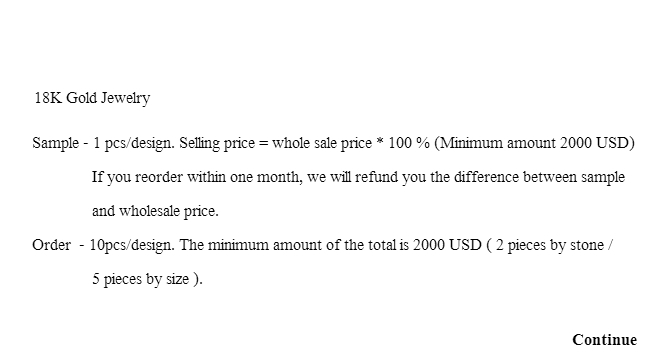This screenshot has width=659, height=362.
Task: Click the words difference between sample
Action: (539, 177)
